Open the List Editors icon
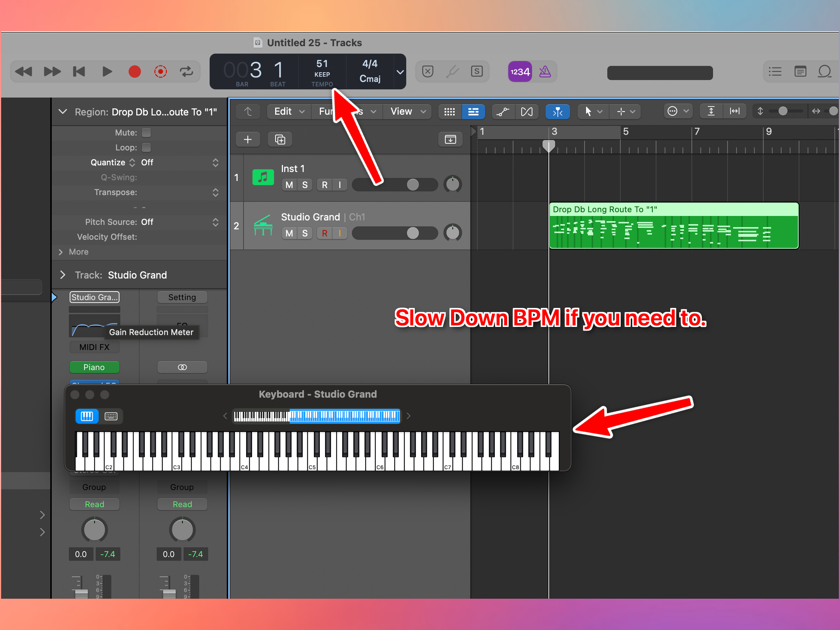Image resolution: width=840 pixels, height=630 pixels. click(775, 71)
